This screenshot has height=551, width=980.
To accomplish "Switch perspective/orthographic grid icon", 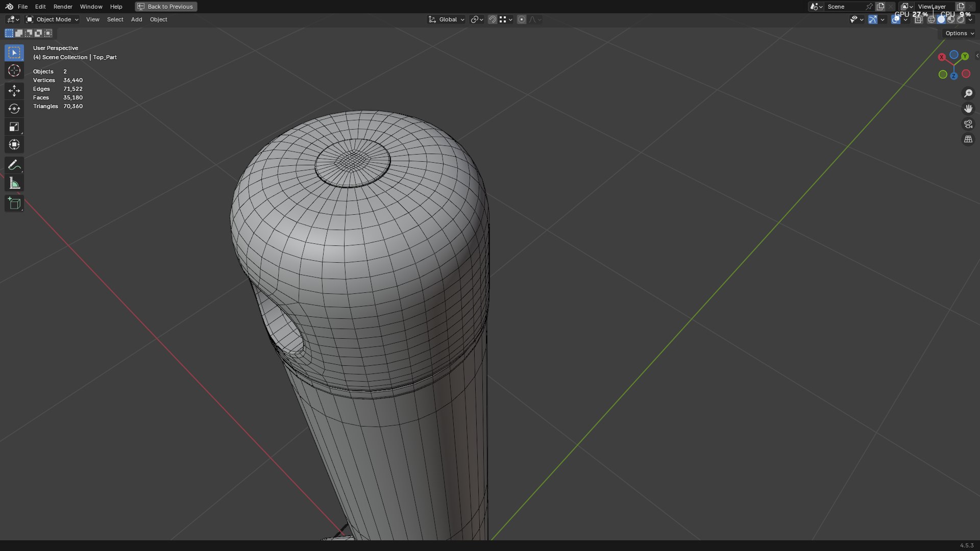I will click(x=968, y=139).
